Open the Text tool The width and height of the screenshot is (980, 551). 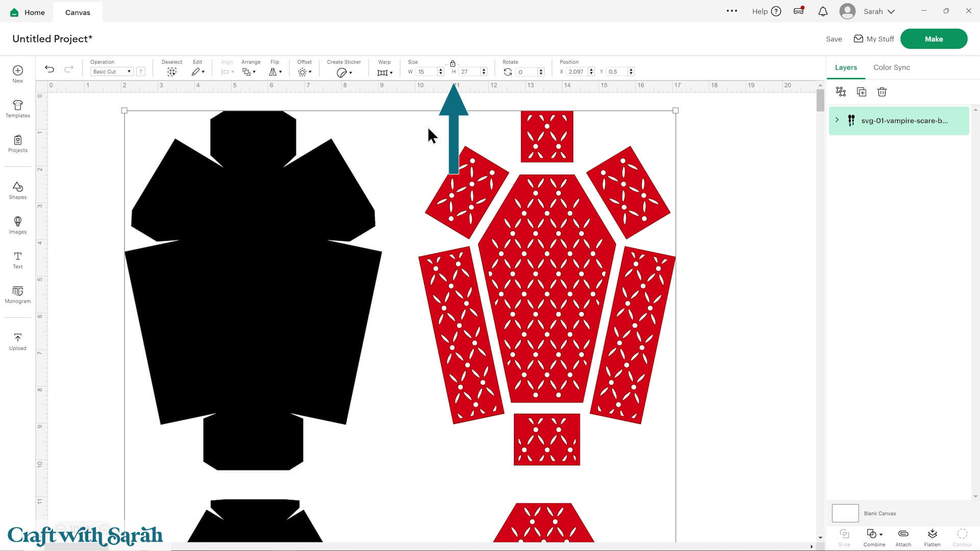click(17, 260)
